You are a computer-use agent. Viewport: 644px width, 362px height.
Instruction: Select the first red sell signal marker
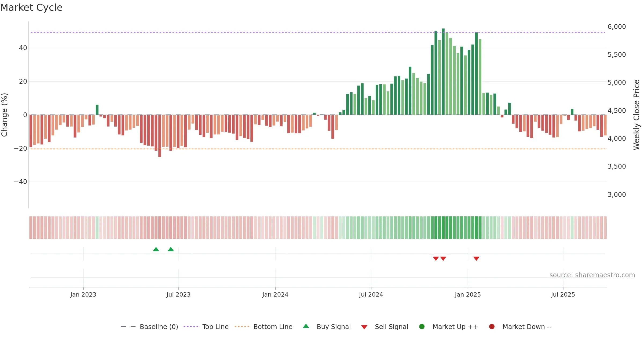click(436, 258)
